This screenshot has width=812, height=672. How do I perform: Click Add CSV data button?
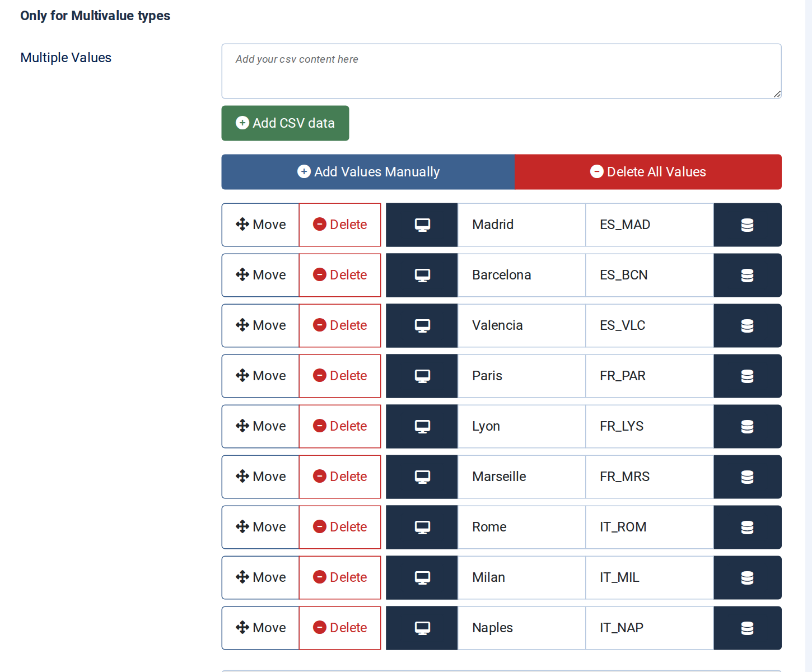click(285, 123)
